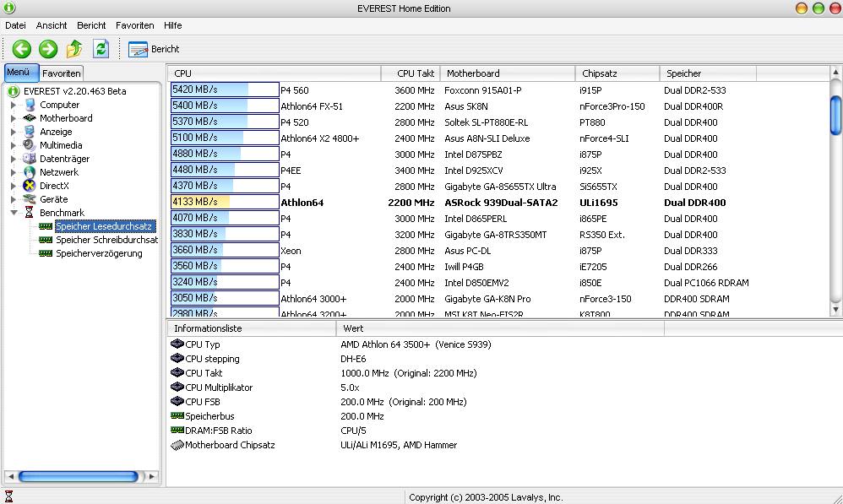The image size is (843, 504).
Task: Click the CPU Typ chip icon
Action: click(177, 344)
